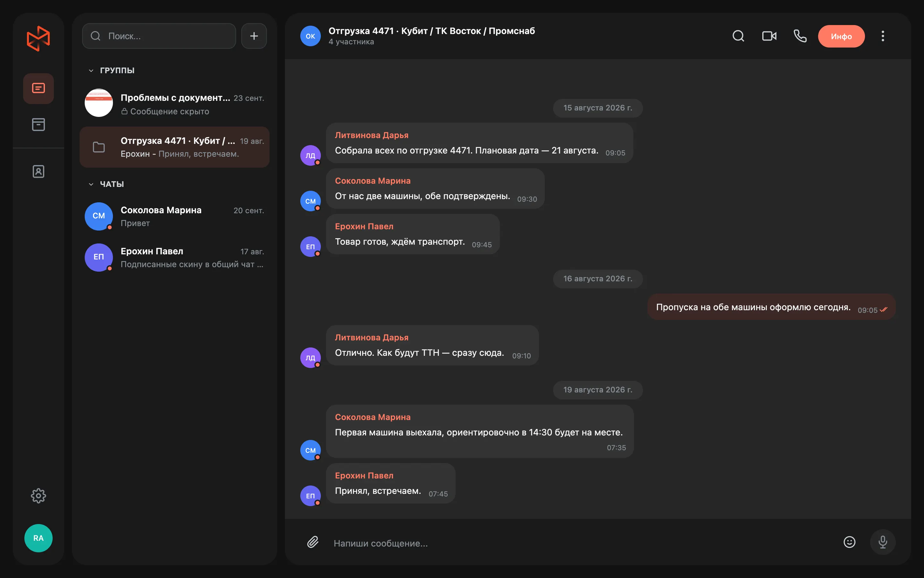Image resolution: width=924 pixels, height=578 pixels.
Task: Open settings gear icon
Action: 38,496
